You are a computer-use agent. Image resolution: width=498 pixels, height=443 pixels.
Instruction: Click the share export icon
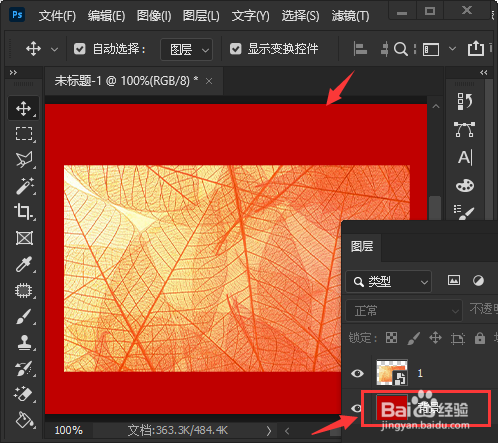click(476, 48)
